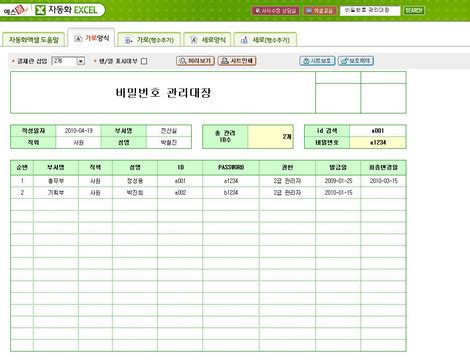Screen dimensions: 470x361
Task: Click the 최종변경일 column header
Action: (x=383, y=167)
